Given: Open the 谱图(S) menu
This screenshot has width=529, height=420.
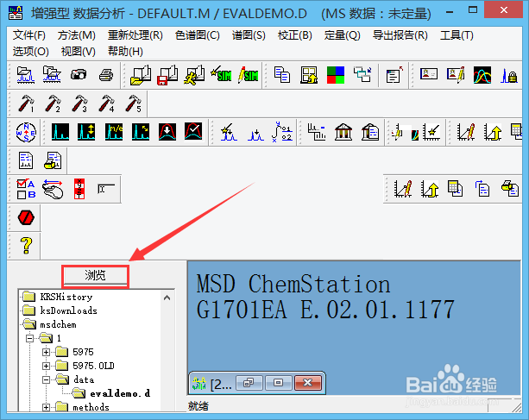Looking at the screenshot, I should [x=249, y=35].
